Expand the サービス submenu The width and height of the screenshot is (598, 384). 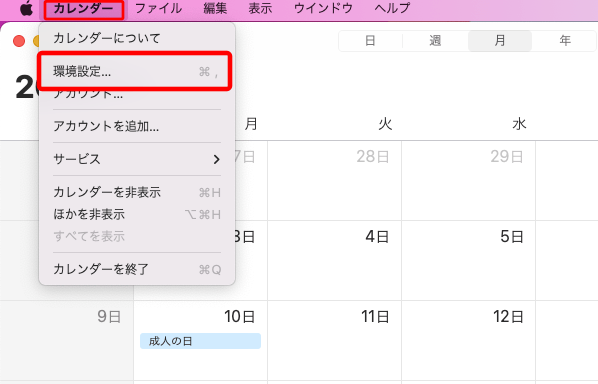(x=137, y=159)
